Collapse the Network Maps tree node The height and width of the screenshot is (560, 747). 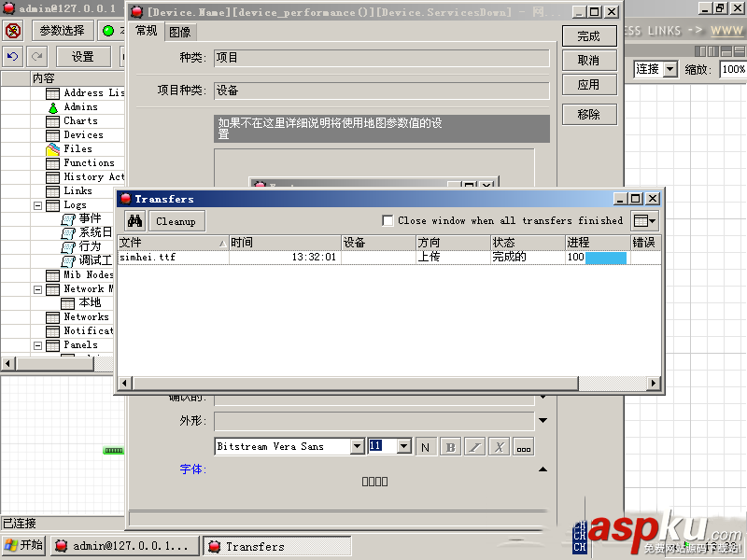[37, 289]
